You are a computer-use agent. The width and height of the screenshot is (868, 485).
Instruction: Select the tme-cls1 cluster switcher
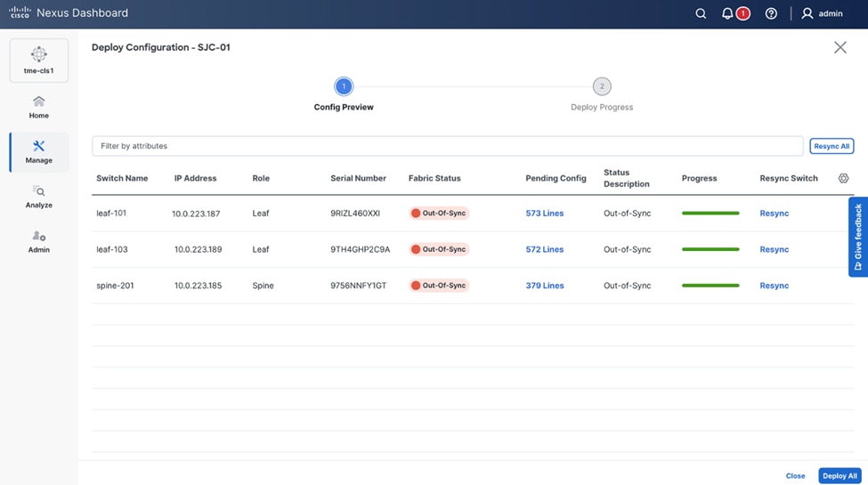(x=39, y=61)
